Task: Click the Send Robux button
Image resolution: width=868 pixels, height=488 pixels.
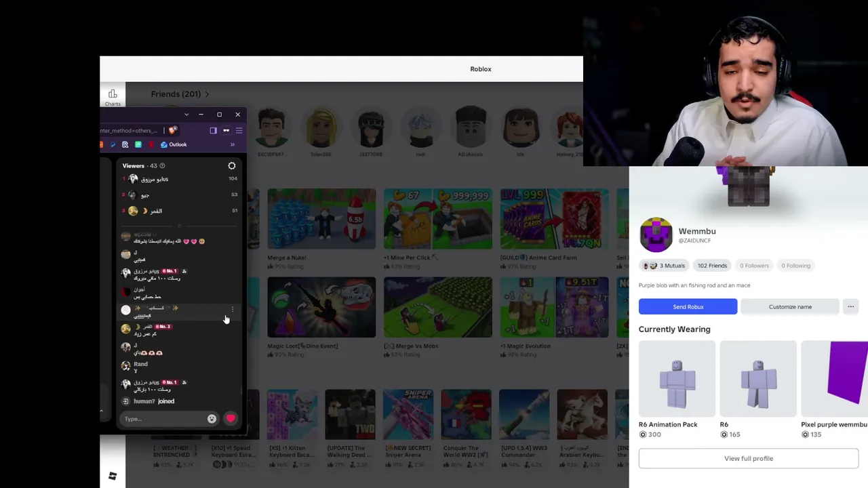Action: pyautogui.click(x=688, y=306)
